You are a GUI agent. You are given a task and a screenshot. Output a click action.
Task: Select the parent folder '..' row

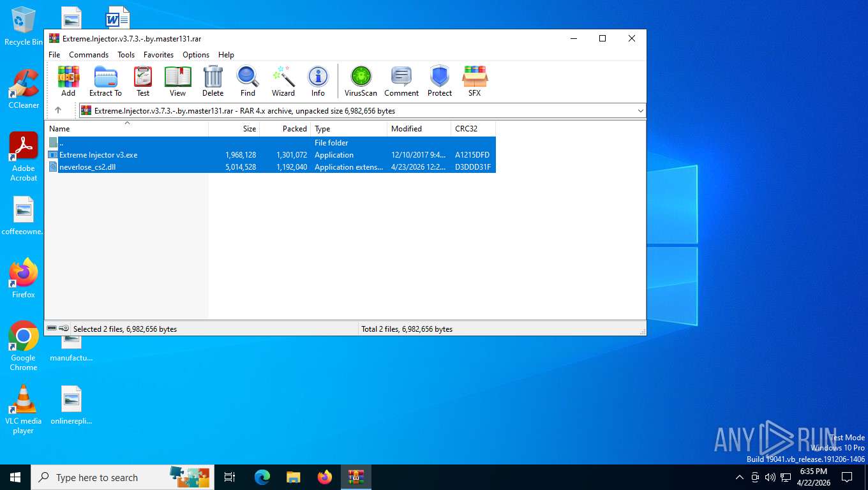[271, 143]
